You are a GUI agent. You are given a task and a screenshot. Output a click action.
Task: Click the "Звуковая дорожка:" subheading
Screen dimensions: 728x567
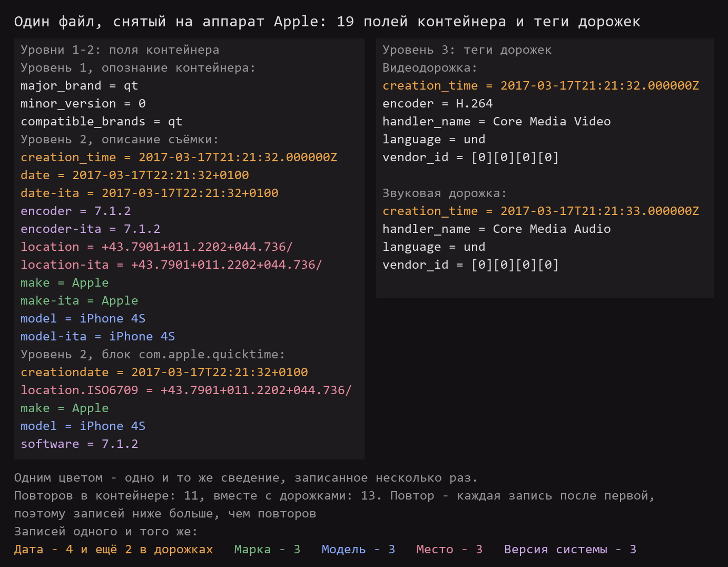pyautogui.click(x=445, y=193)
